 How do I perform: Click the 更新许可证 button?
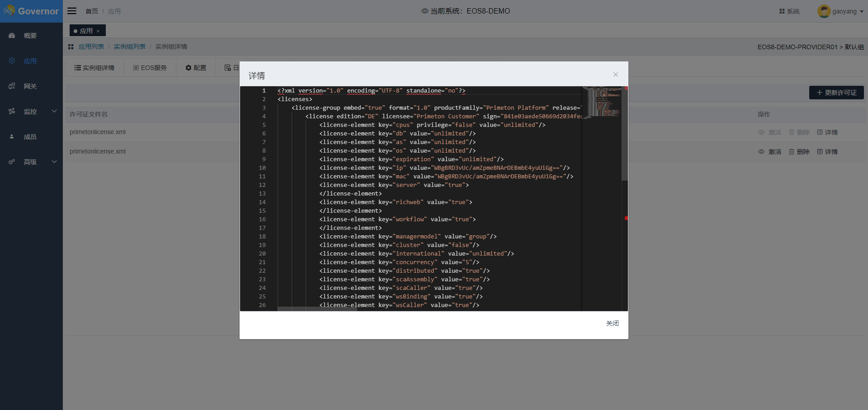pos(836,93)
